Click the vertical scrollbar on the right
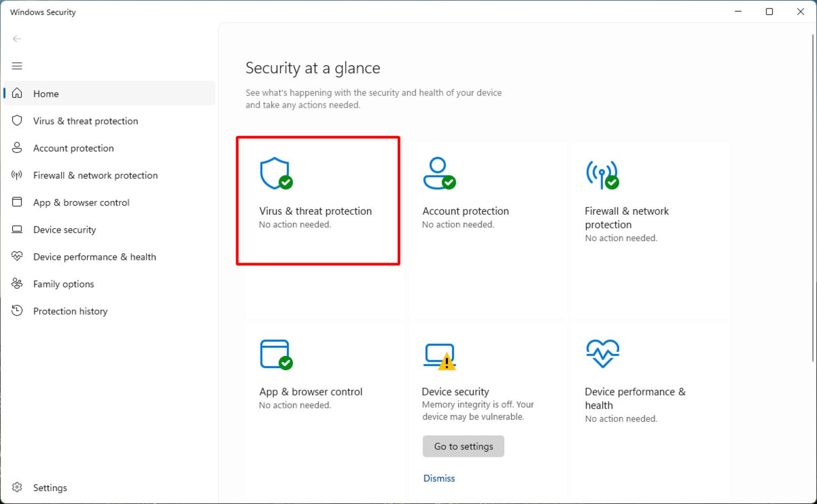 [812, 198]
